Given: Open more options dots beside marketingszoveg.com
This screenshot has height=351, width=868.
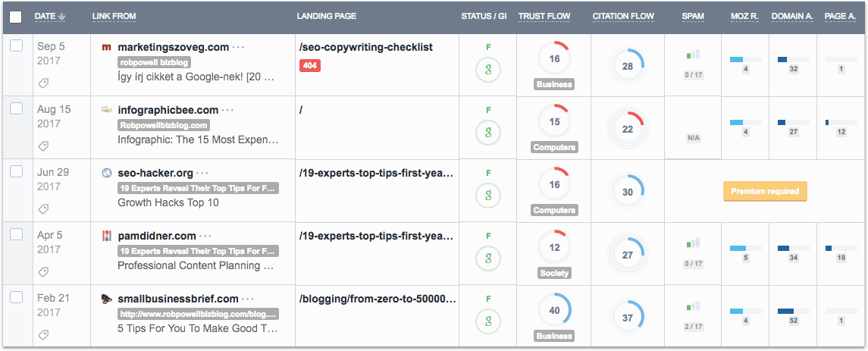Looking at the screenshot, I should pyautogui.click(x=239, y=48).
